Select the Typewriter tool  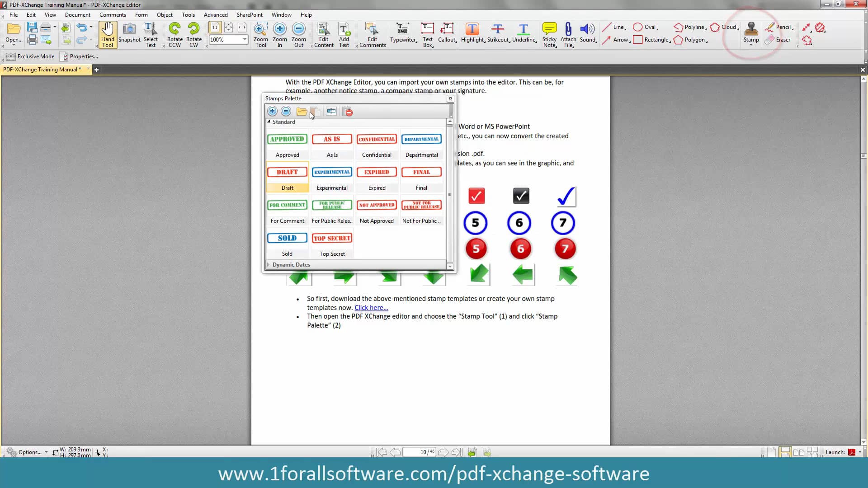point(403,35)
